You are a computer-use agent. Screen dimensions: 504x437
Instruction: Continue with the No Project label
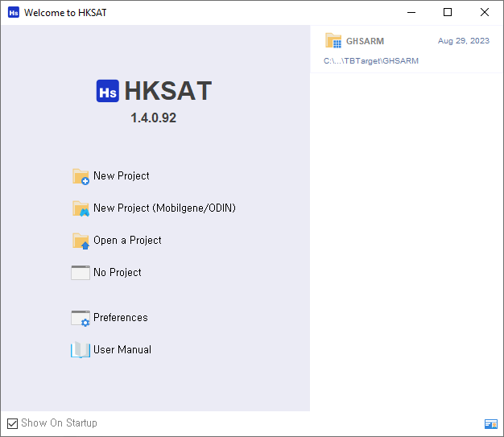pos(118,273)
